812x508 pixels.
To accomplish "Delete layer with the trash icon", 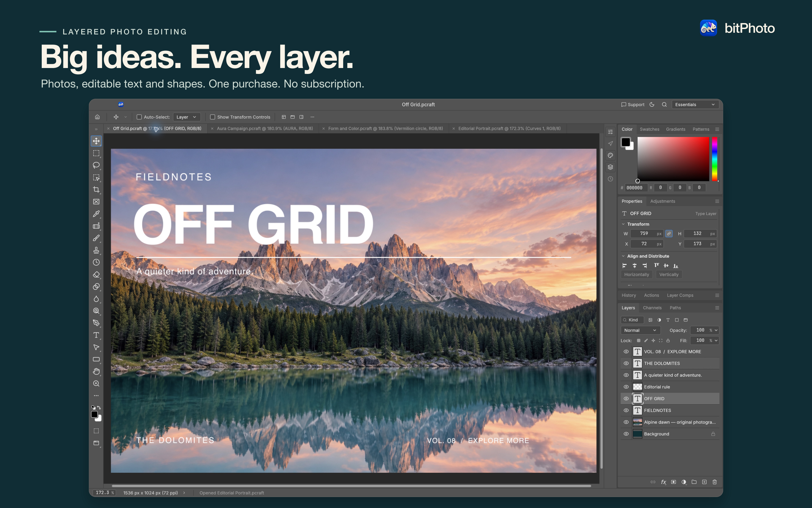I will [x=715, y=482].
